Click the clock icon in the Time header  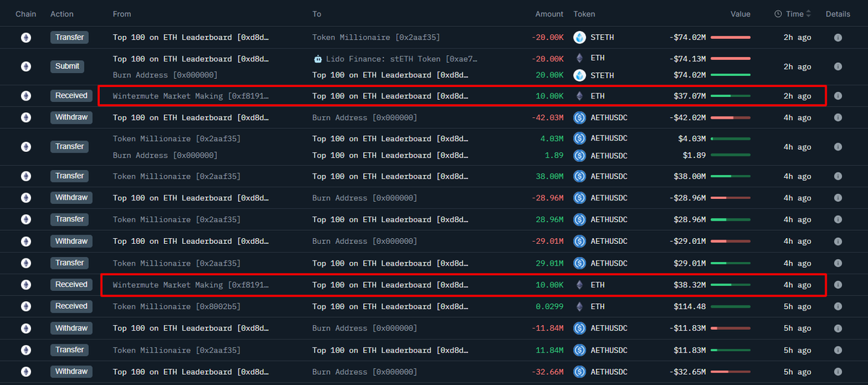pos(778,14)
